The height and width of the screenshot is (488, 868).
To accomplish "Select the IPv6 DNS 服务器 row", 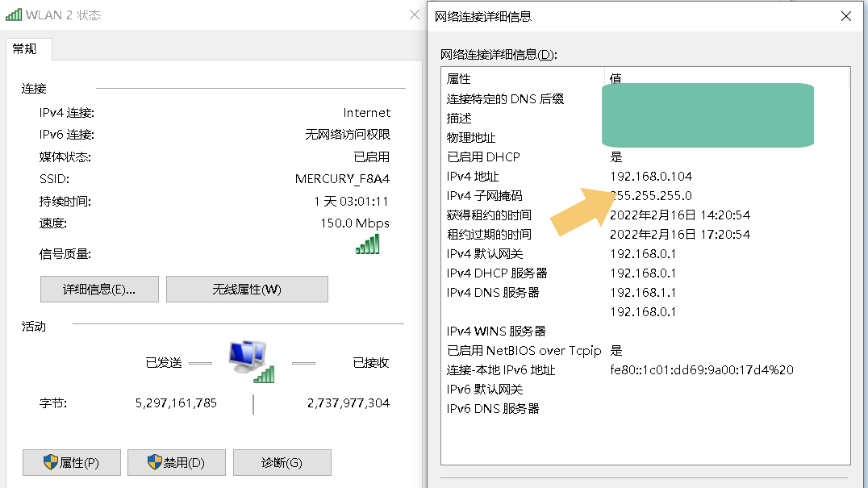I will click(x=493, y=408).
